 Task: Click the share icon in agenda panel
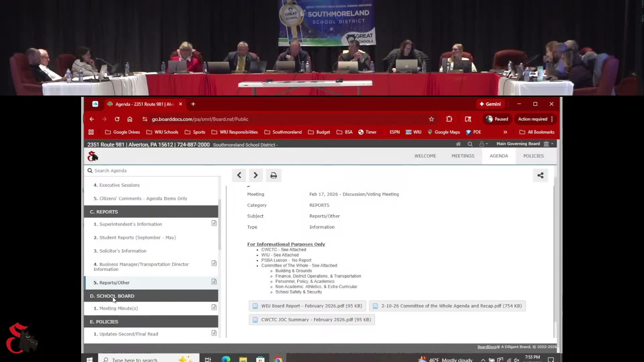(x=540, y=175)
